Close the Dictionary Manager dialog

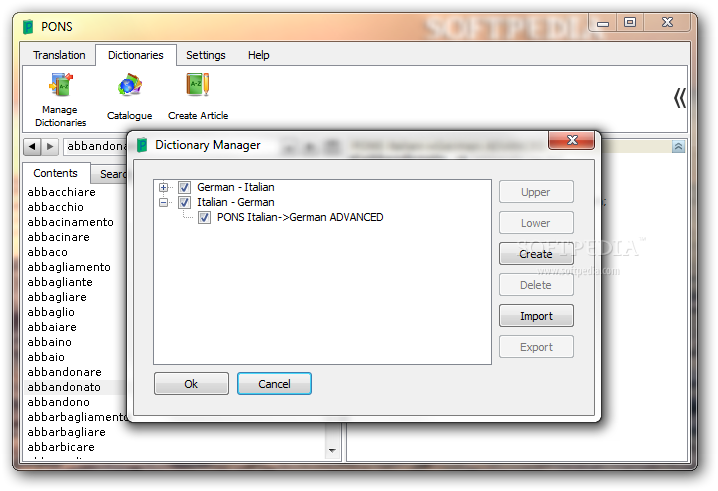coord(571,140)
